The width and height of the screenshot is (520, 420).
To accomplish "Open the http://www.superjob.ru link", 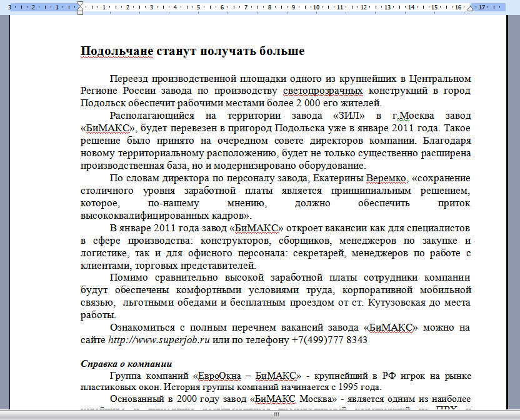I will (x=159, y=340).
